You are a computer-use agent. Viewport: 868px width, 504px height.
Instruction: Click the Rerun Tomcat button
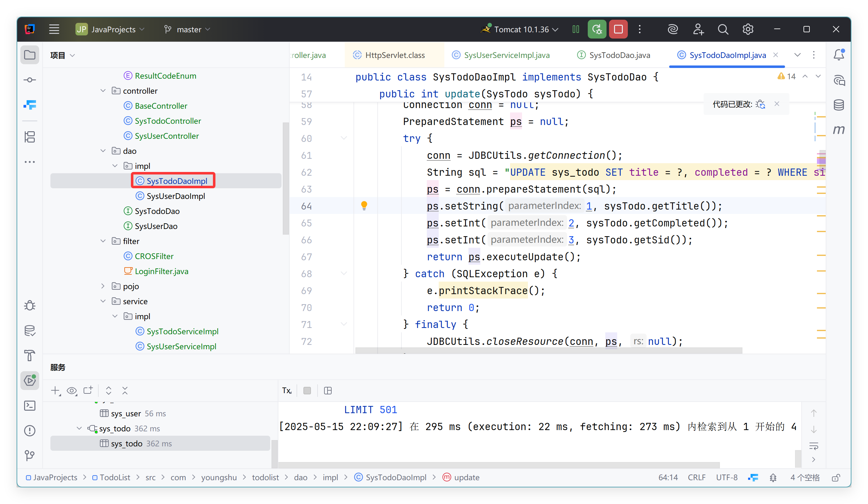tap(597, 29)
